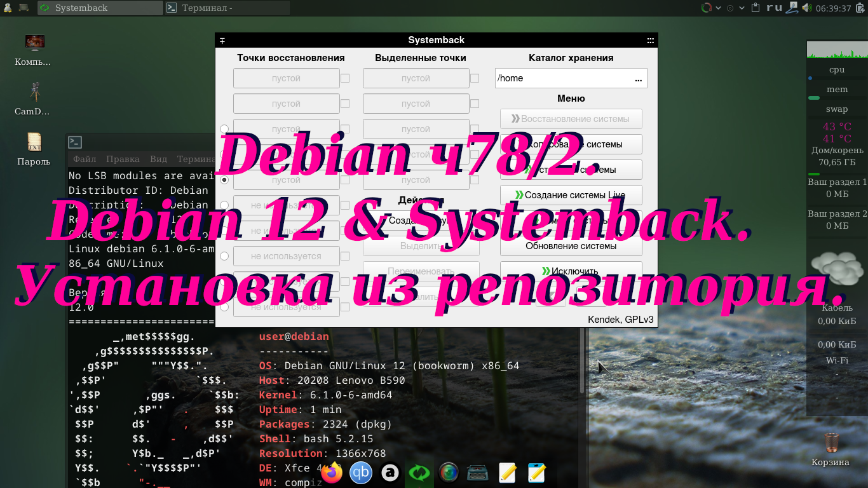
Task: Click the grey concentric circle tray icon
Action: (730, 8)
